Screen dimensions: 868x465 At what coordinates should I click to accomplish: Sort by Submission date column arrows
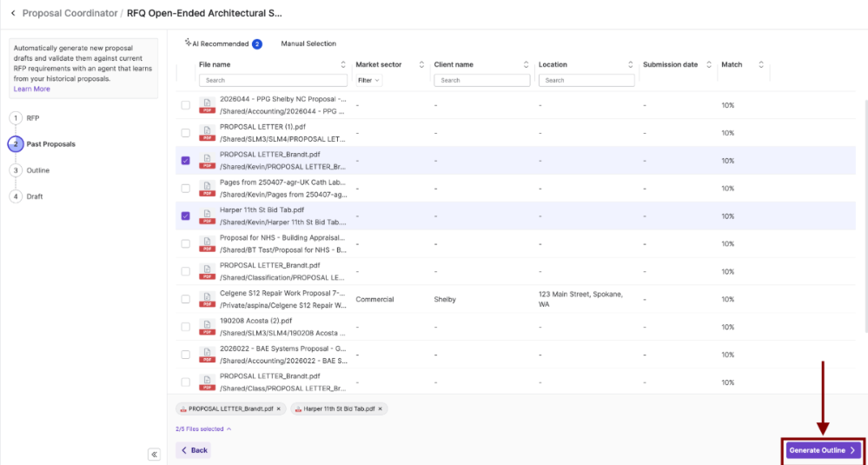(708, 65)
